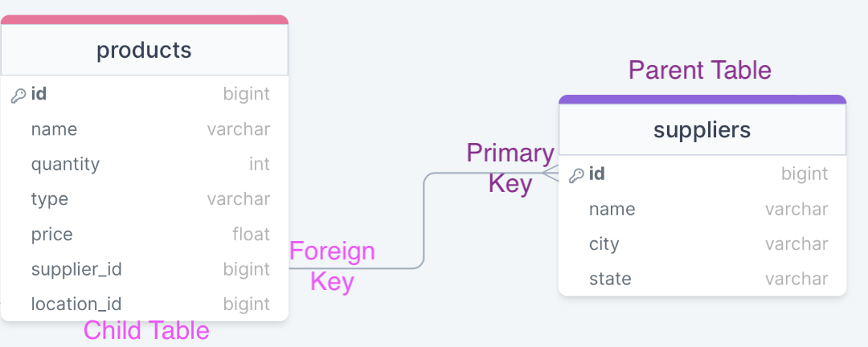The width and height of the screenshot is (868, 347).
Task: Click the Primary Key annotation label
Action: point(510,168)
